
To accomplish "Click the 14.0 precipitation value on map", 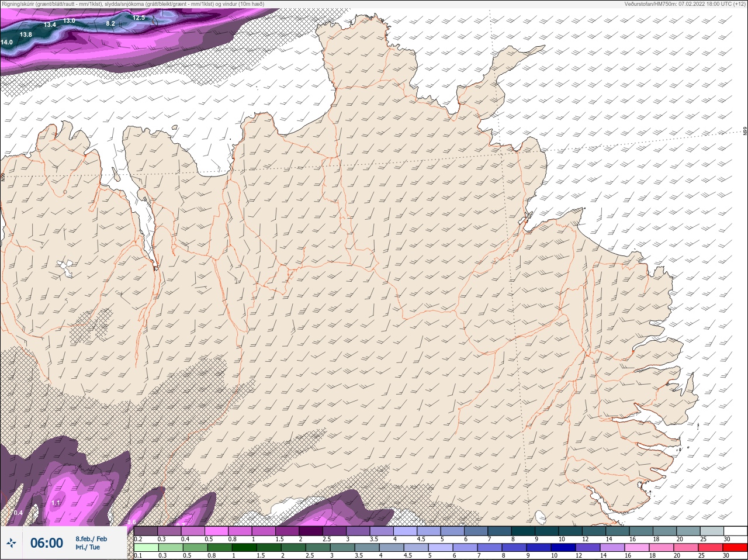I will click(x=6, y=43).
